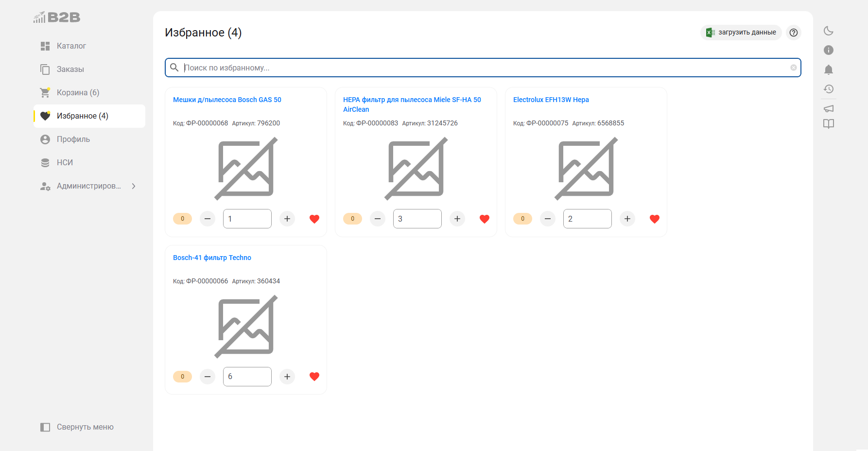Viewport: 868px width, 451px height.
Task: Increase quantity for Miele SF-HA 50 filter
Action: click(x=457, y=219)
